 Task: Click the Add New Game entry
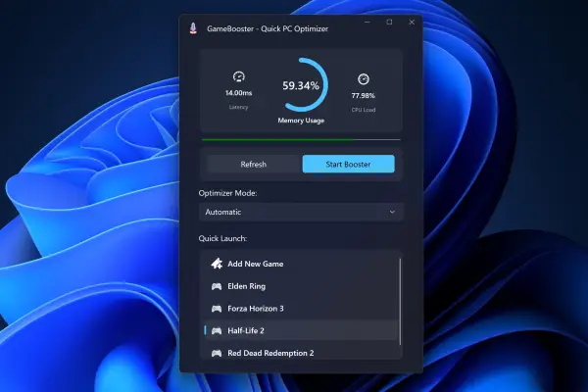(294, 264)
